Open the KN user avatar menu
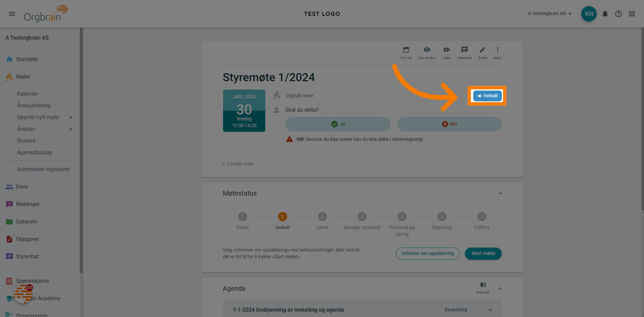This screenshot has width=644, height=317. 589,14
